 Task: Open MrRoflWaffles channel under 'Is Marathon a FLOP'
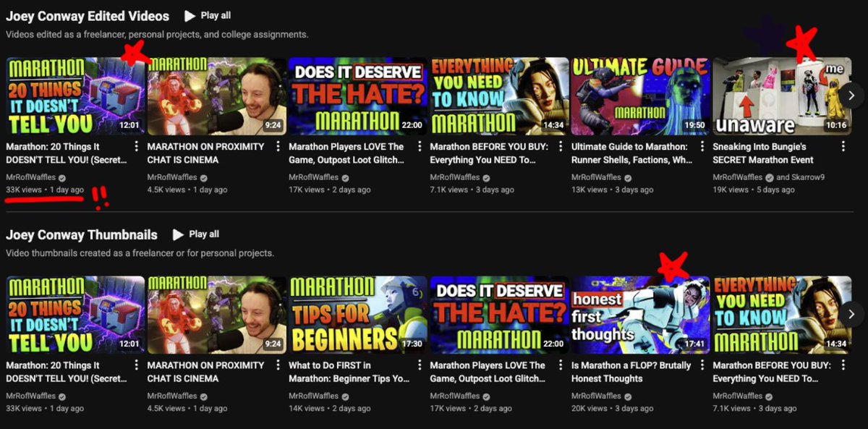tap(597, 396)
